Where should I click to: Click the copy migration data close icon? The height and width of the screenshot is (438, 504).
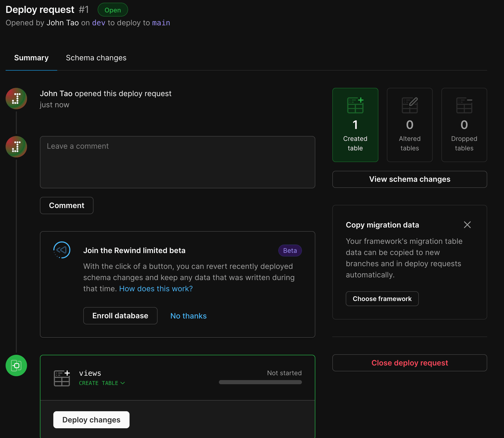[467, 224]
